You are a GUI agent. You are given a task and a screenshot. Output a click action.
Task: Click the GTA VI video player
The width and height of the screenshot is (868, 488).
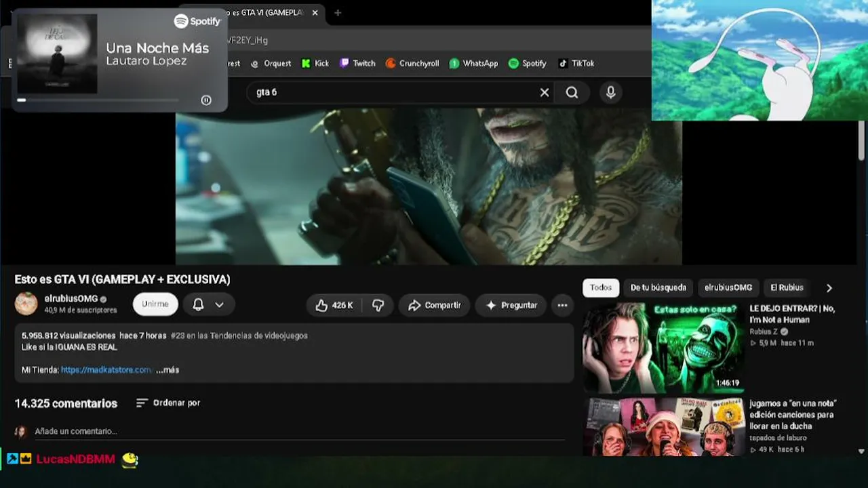coord(429,186)
